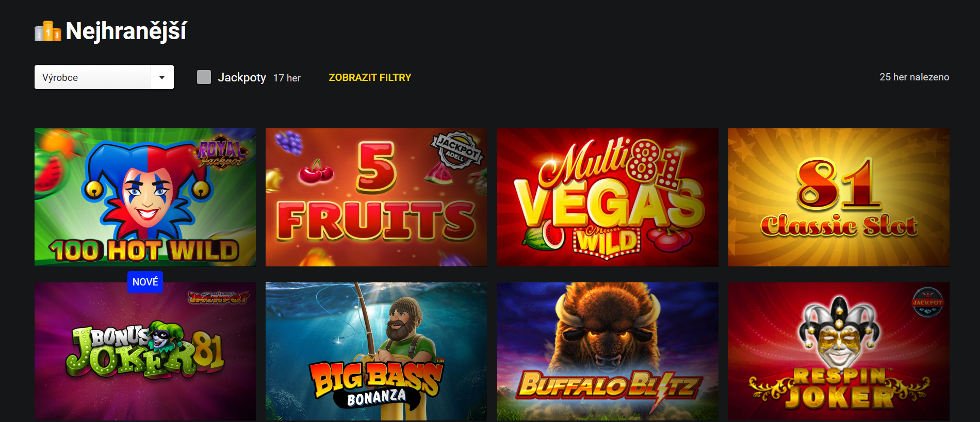Screen dimensions: 980x422
Task: Open Multi Vegas 81 Wild game tile
Action: [608, 197]
